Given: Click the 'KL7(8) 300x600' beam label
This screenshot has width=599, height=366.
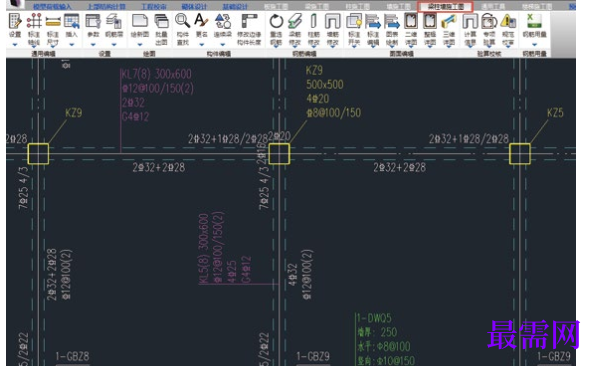Looking at the screenshot, I should pyautogui.click(x=156, y=74).
